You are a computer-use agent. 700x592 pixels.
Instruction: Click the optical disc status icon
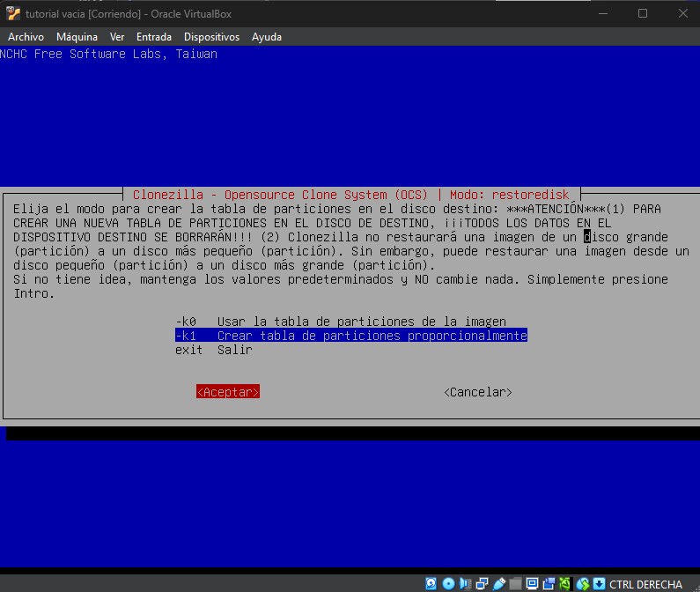[448, 583]
